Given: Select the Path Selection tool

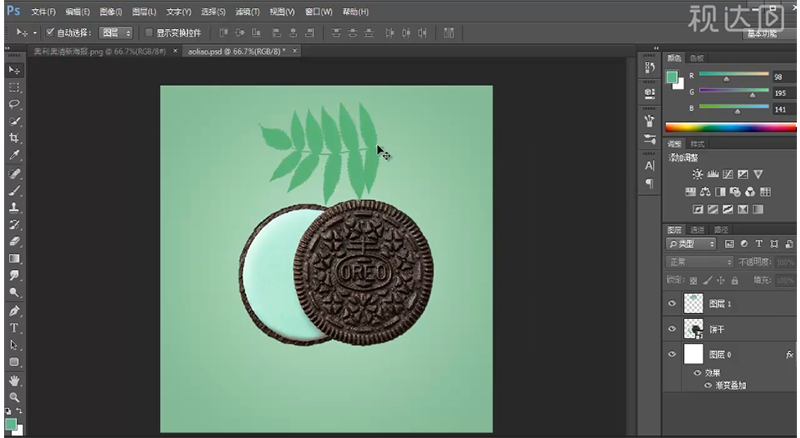Looking at the screenshot, I should (14, 345).
